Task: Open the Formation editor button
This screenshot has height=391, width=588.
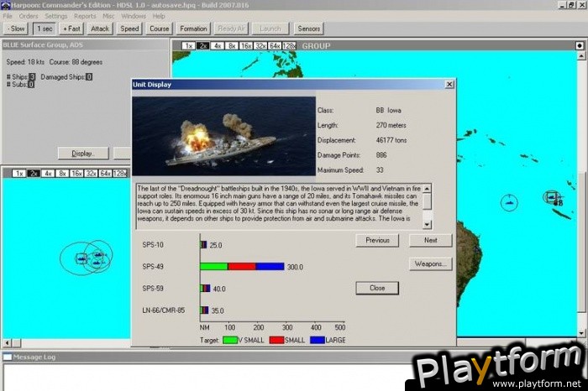Action: pyautogui.click(x=193, y=29)
